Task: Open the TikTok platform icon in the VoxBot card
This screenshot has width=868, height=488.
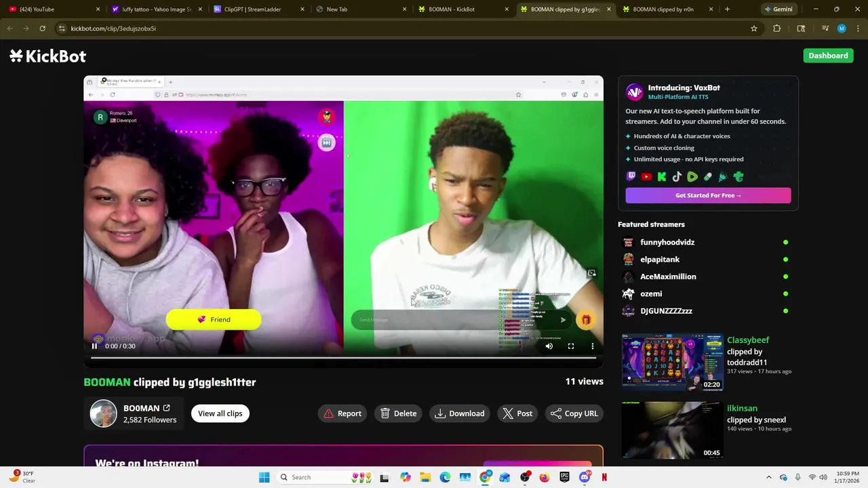Action: click(677, 177)
